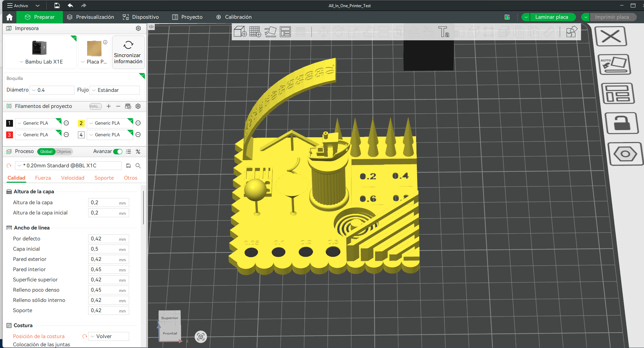The image size is (644, 348).
Task: Open filament 4 Generic PLA dropdown
Action: pyautogui.click(x=110, y=135)
